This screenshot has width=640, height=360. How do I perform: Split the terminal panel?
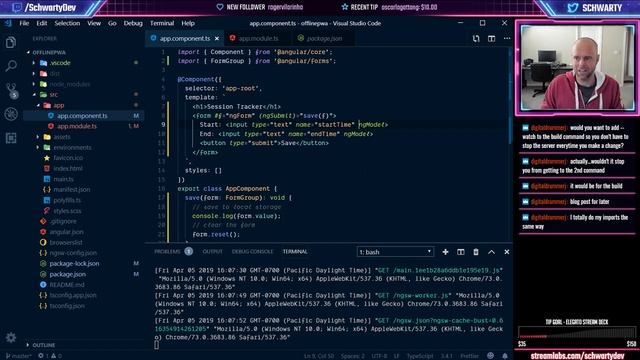[460, 252]
